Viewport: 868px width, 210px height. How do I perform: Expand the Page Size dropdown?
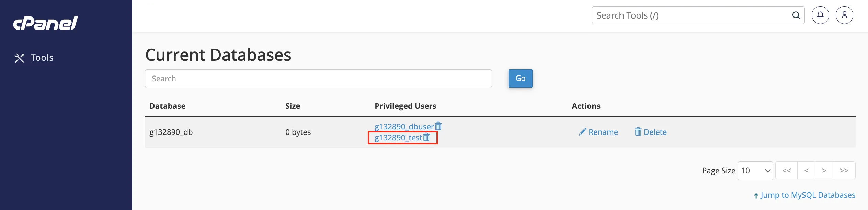coord(755,171)
